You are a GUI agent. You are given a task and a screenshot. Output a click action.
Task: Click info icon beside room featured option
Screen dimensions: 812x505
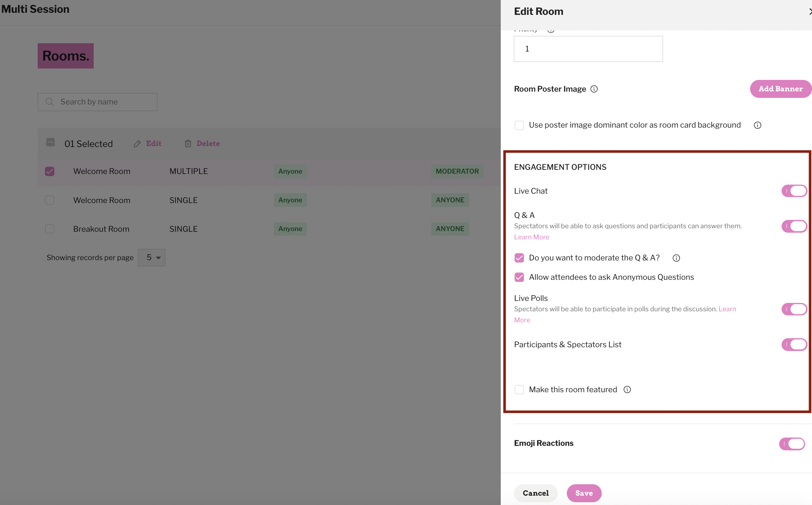(x=627, y=390)
